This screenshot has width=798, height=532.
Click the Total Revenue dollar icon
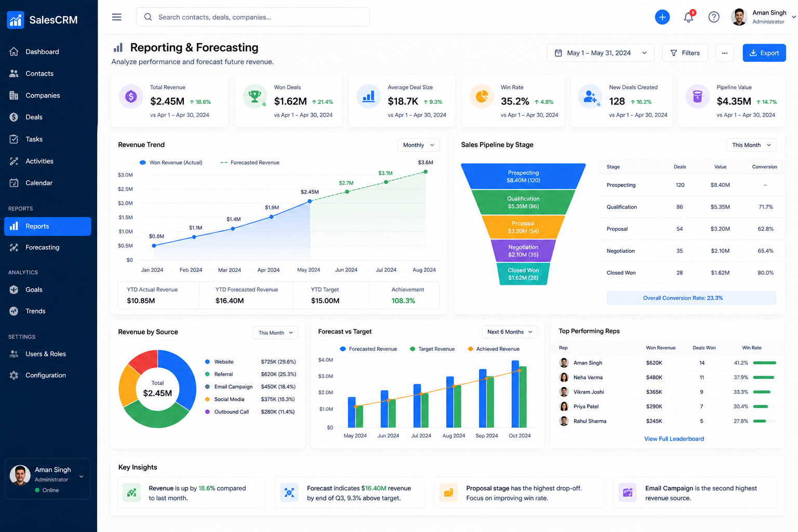(x=131, y=96)
